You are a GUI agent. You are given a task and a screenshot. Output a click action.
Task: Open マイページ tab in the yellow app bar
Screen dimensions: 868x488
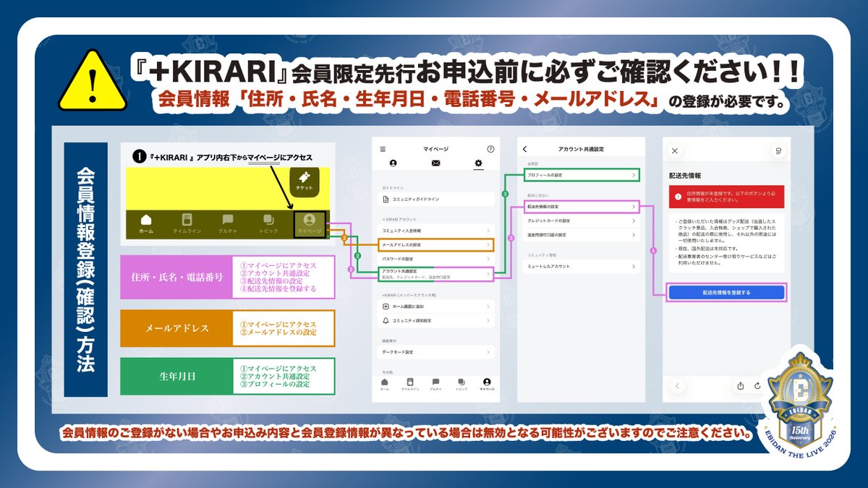[x=310, y=224]
